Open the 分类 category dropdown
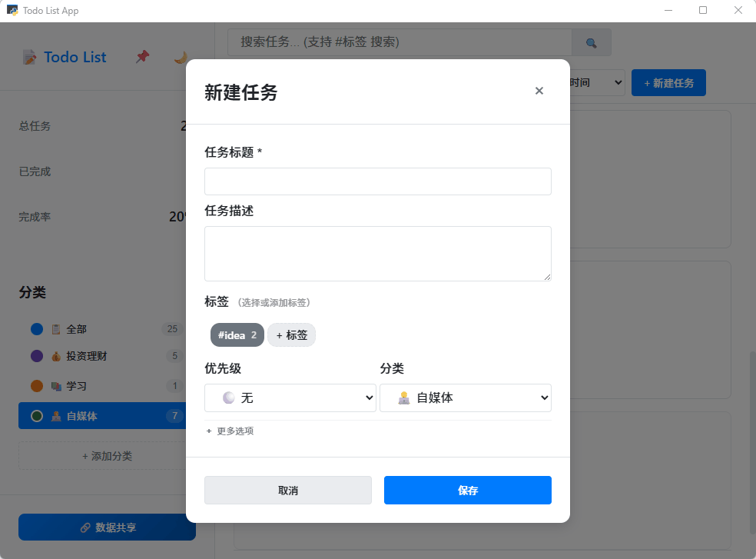This screenshot has height=559, width=756. [x=466, y=398]
